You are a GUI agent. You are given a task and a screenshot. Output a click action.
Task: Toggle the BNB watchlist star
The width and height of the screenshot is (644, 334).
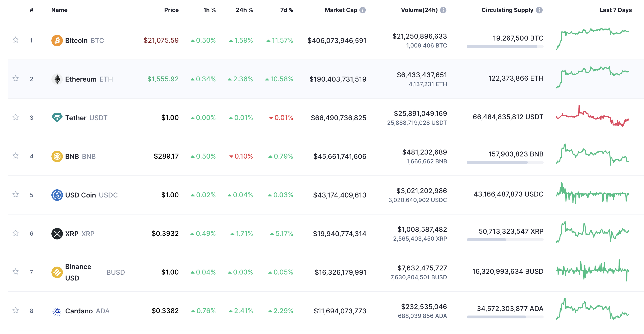click(x=16, y=156)
